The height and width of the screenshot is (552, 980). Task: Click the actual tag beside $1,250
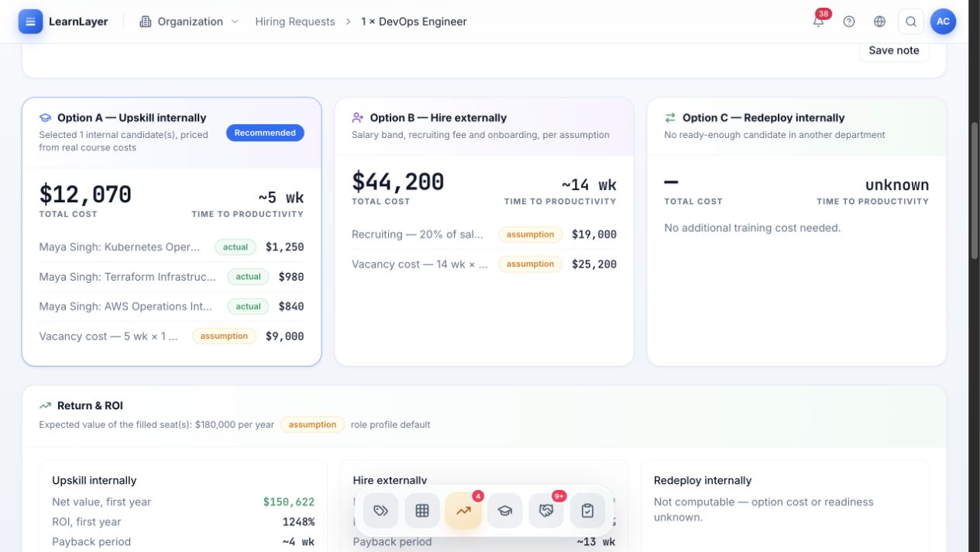pos(236,247)
